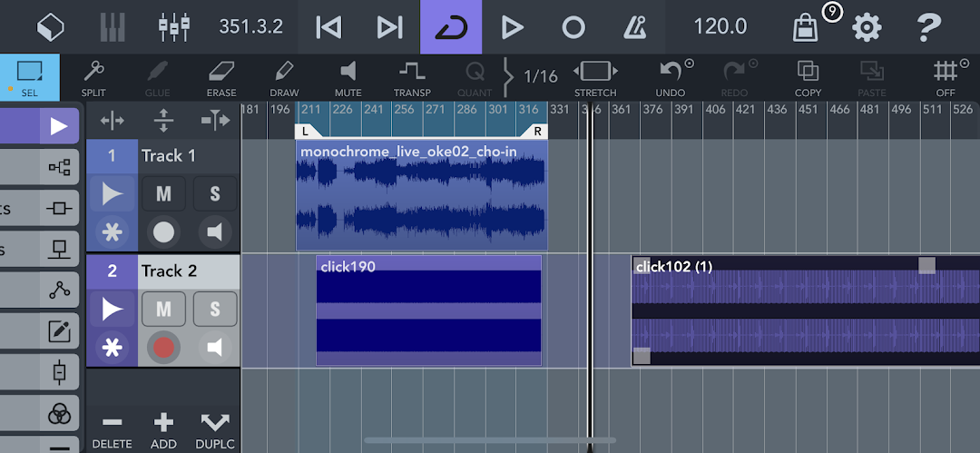Select the SEL selection tool
The image size is (980, 453).
pos(29,77)
